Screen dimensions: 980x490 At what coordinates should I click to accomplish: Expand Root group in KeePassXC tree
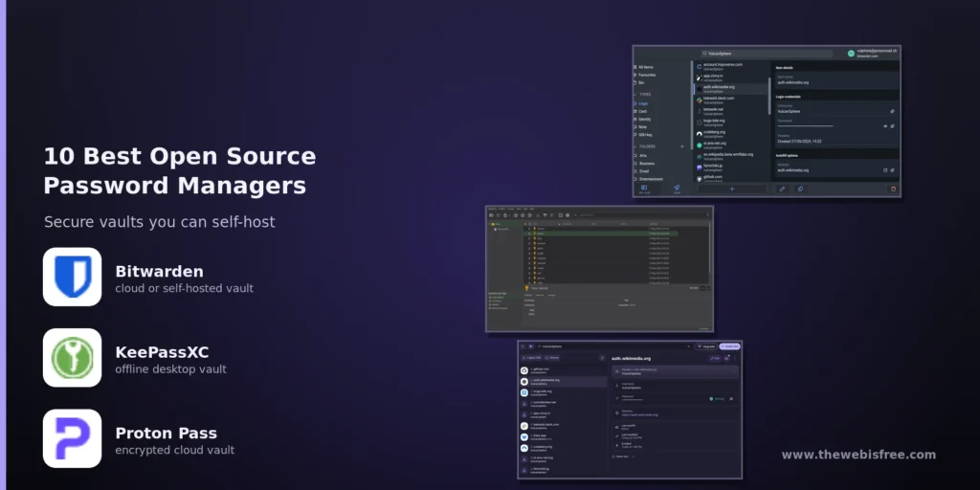tap(489, 224)
